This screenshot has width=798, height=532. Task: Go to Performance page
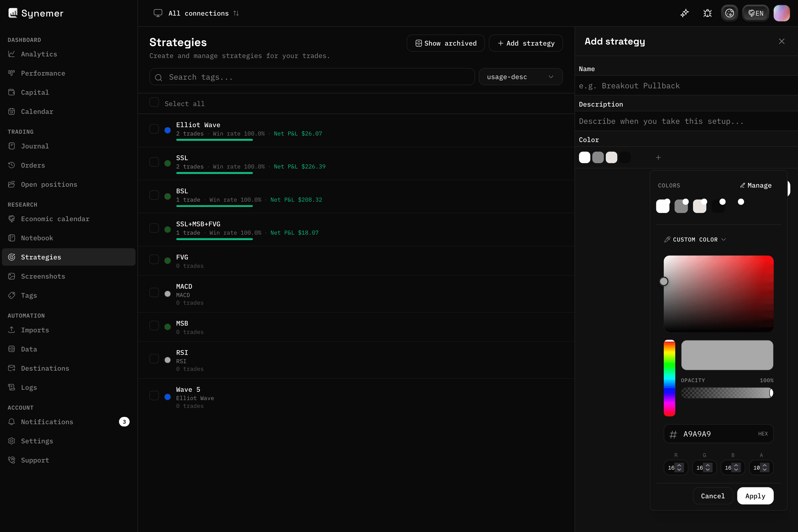pyautogui.click(x=69, y=73)
